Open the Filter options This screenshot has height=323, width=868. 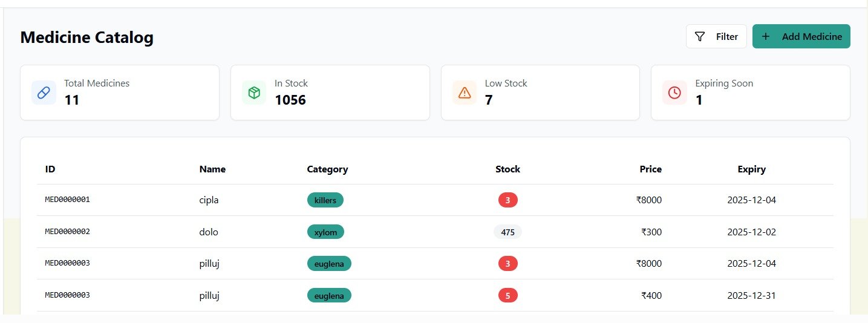click(716, 36)
